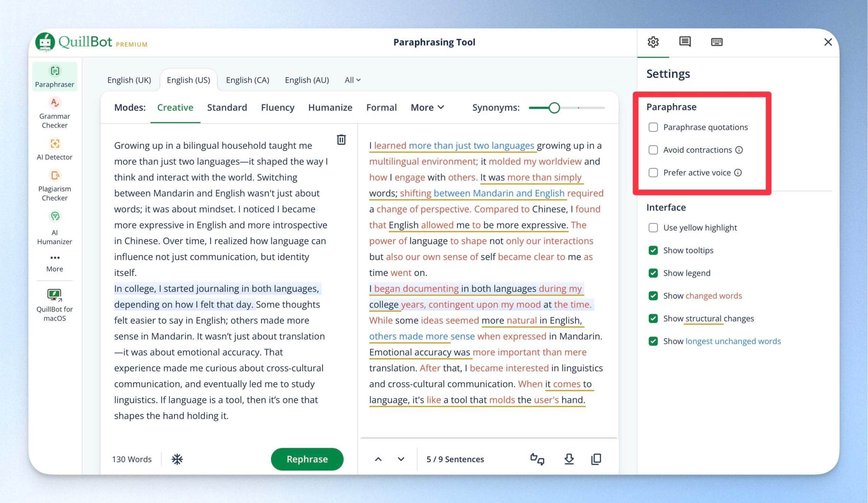This screenshot has height=503, width=868.
Task: Adjust the Synonyms slider handle
Action: pyautogui.click(x=554, y=108)
